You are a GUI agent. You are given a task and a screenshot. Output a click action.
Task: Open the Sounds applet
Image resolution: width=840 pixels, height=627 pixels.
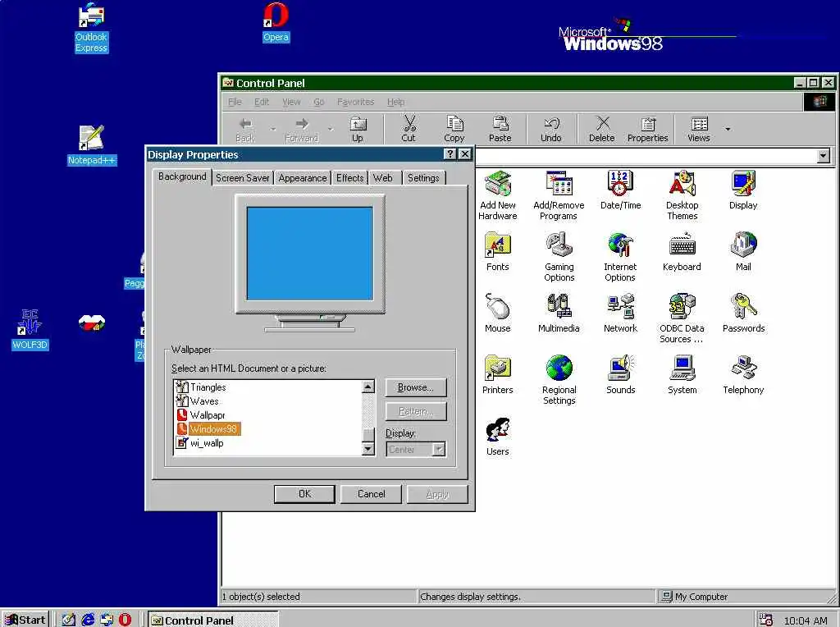[x=620, y=375]
